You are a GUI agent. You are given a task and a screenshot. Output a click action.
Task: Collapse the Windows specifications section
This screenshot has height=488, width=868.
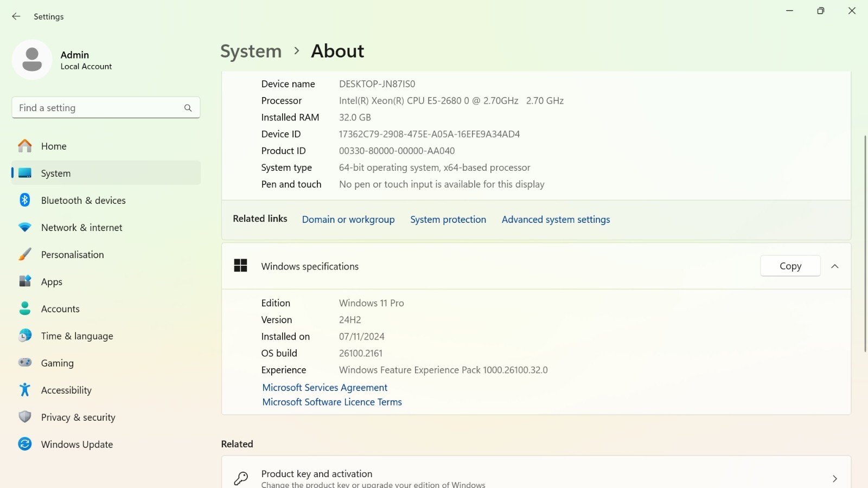click(x=835, y=266)
